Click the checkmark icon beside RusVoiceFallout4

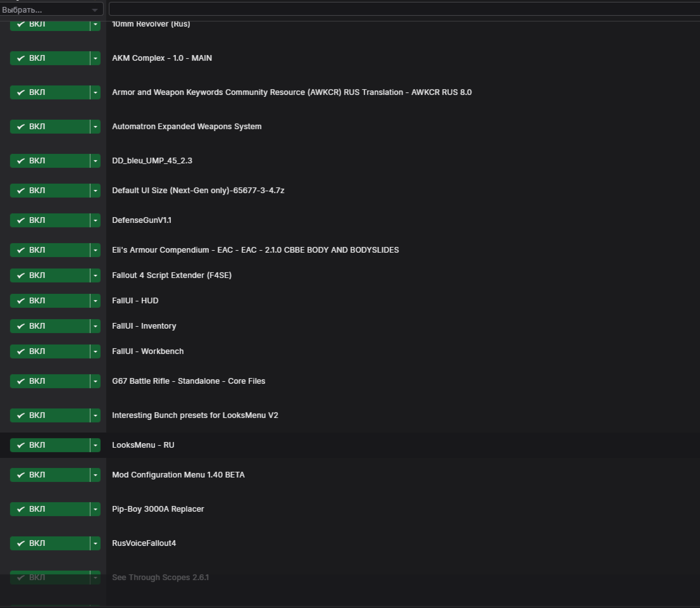point(21,543)
